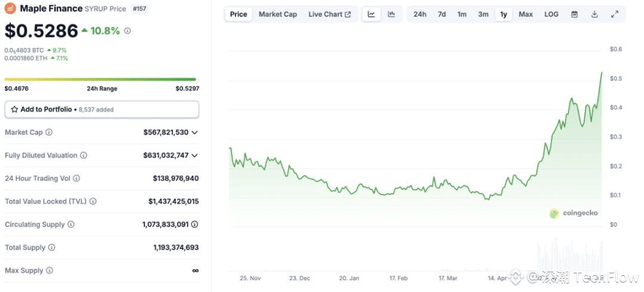This screenshot has width=644, height=292.
Task: Select the Market Cap chart tab
Action: (278, 14)
